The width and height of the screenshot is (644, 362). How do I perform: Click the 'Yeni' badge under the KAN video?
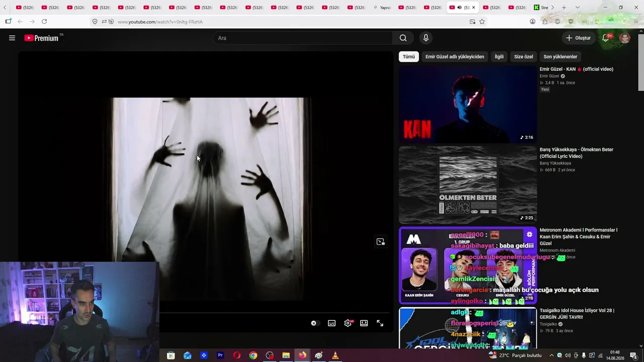pos(545,89)
